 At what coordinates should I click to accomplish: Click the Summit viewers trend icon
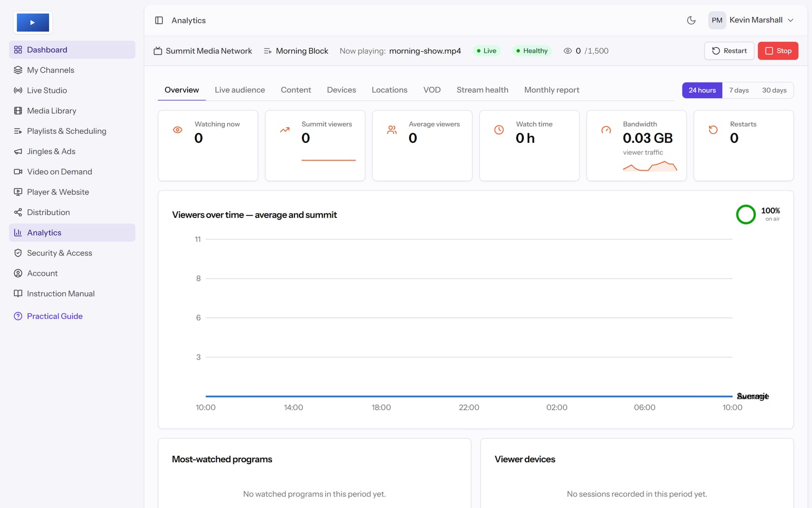coord(285,130)
